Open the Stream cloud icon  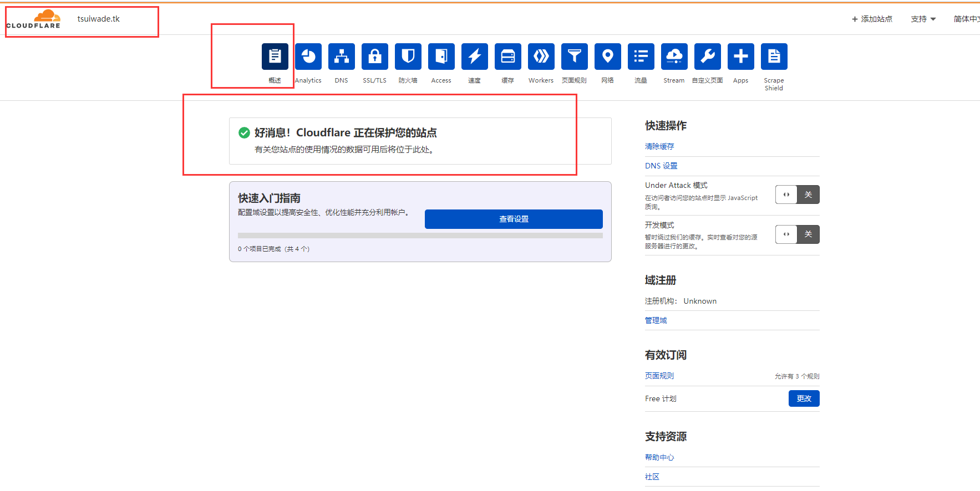[674, 57]
